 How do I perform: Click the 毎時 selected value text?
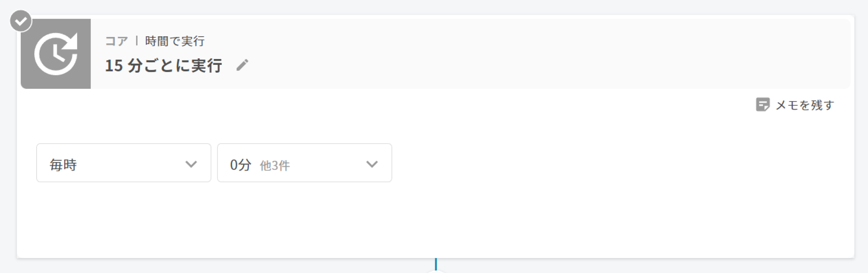[x=63, y=165]
